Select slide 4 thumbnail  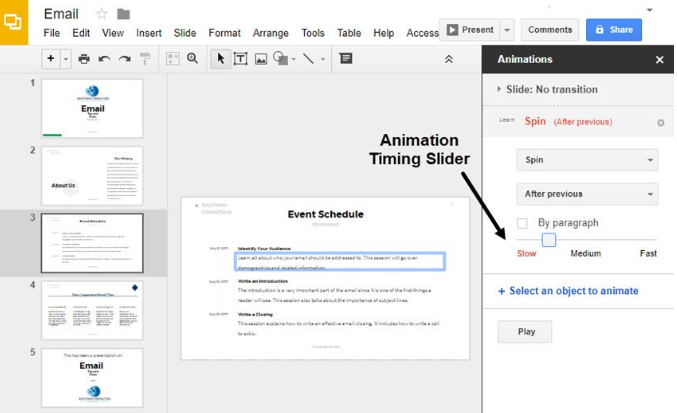point(92,310)
